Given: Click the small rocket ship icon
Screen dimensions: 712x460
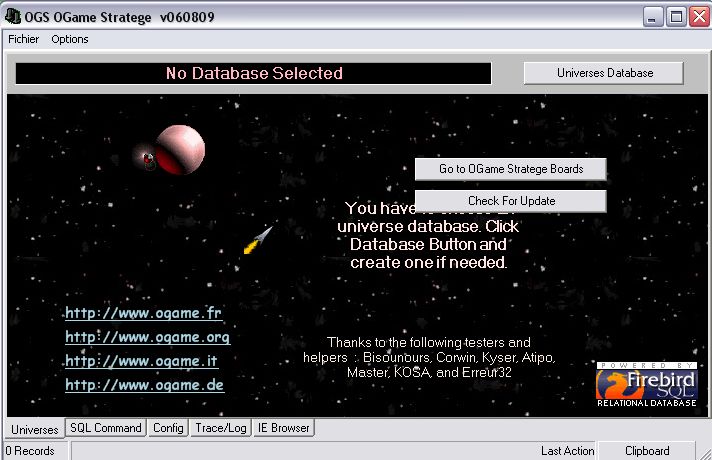Looking at the screenshot, I should pos(258,240).
